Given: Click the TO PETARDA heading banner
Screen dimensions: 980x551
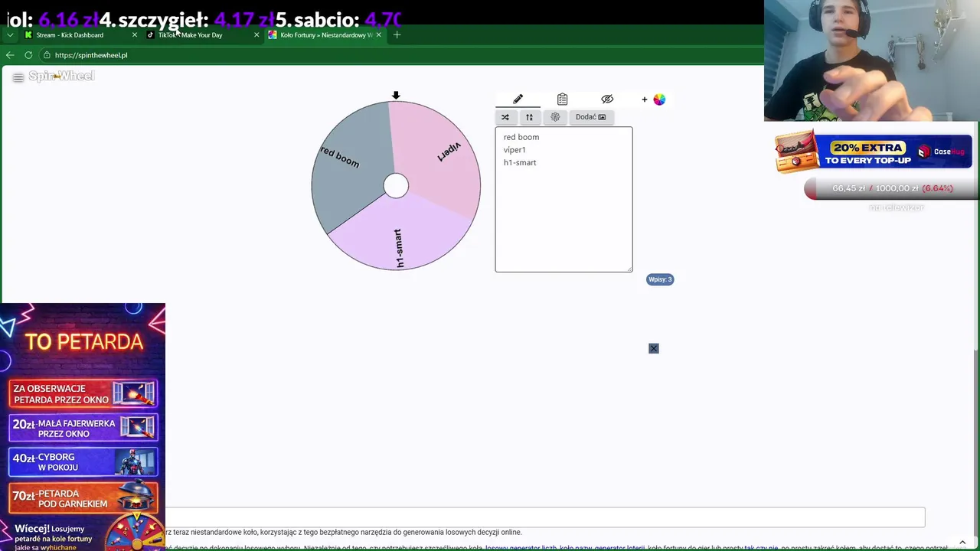Looking at the screenshot, I should (83, 341).
